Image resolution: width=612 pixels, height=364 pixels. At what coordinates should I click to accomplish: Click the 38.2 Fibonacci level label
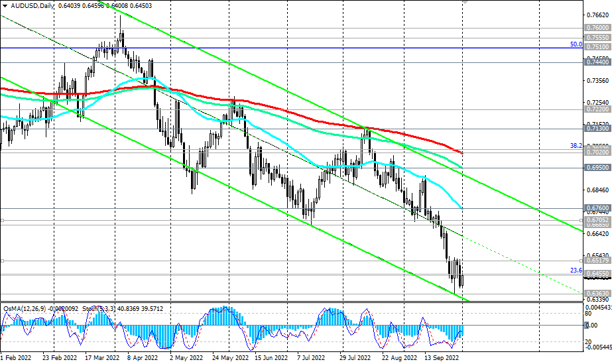point(576,145)
